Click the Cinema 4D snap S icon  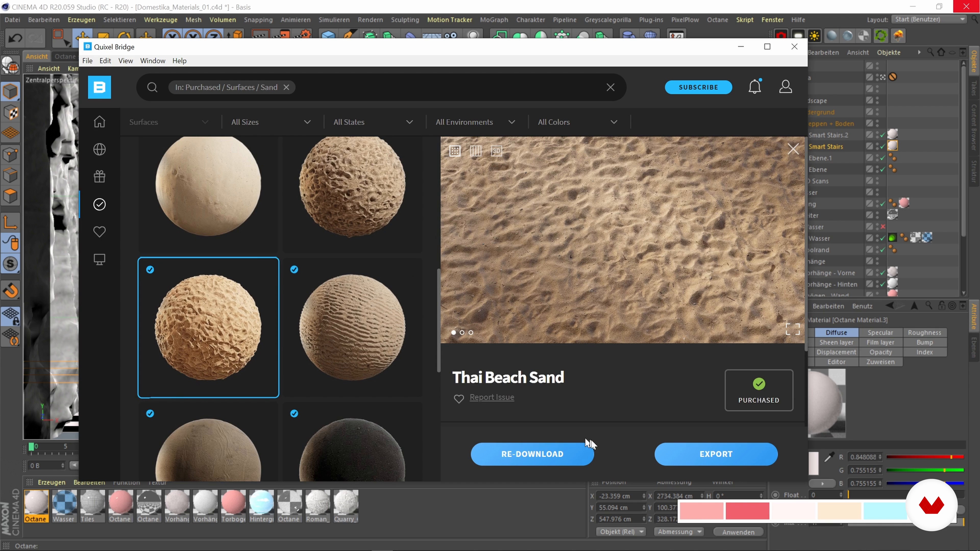[10, 264]
